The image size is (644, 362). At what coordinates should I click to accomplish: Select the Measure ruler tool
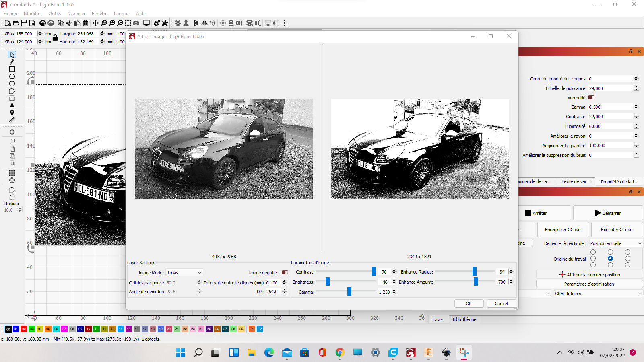[12, 120]
